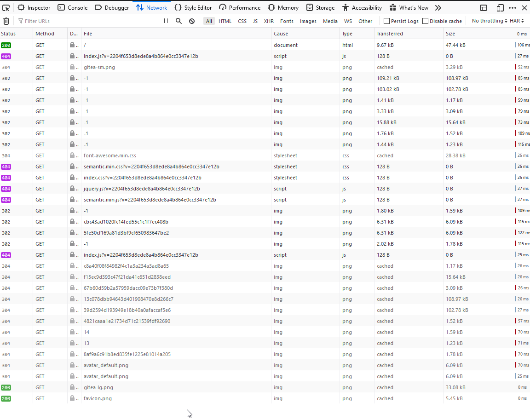530x420 pixels.
Task: Activate the element picker icon
Action: coord(6,7)
